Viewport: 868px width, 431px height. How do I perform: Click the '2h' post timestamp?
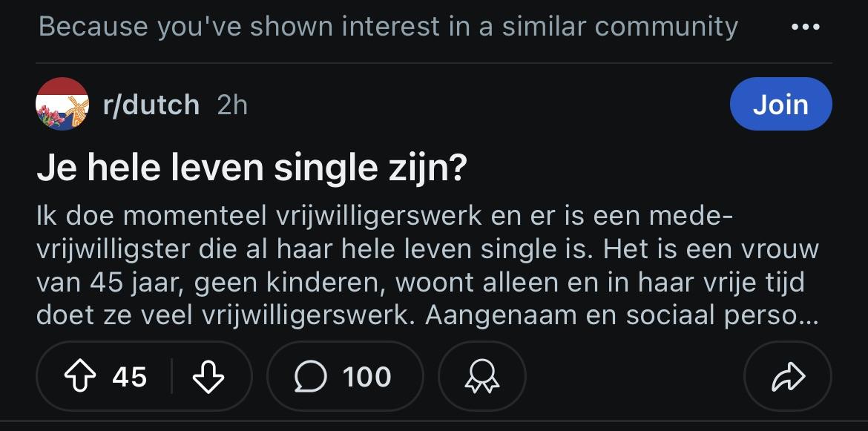[x=232, y=105]
